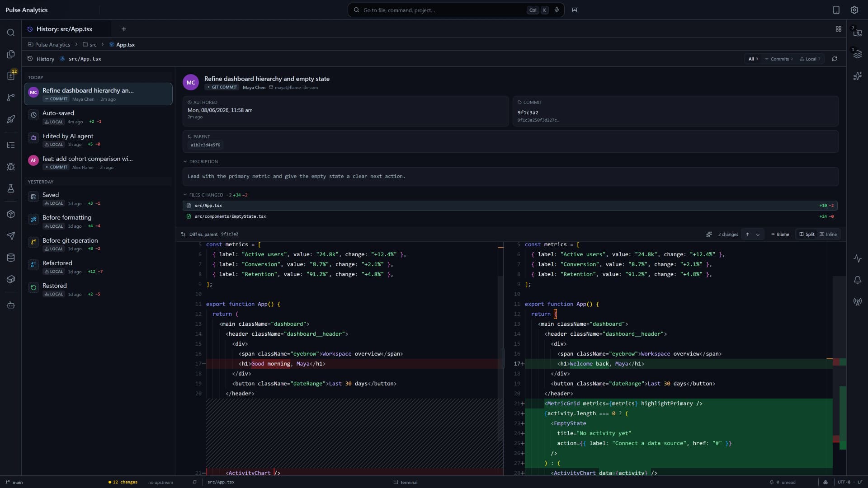Refresh the history list
868x488 pixels.
pos(835,59)
